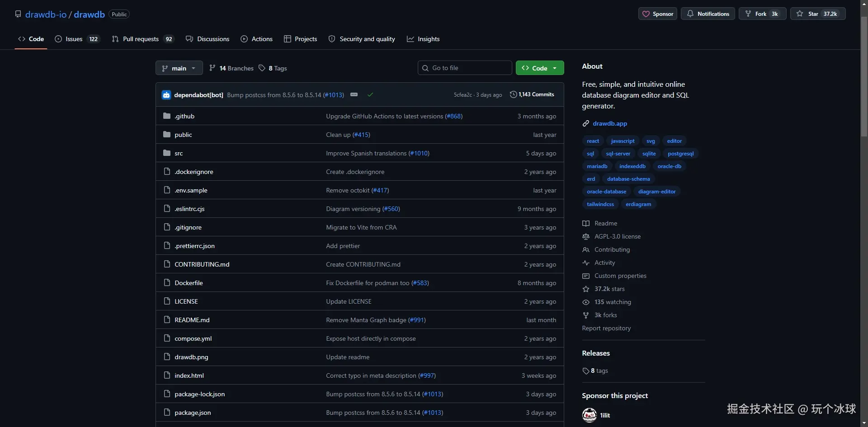Open the README.md file

192,320
